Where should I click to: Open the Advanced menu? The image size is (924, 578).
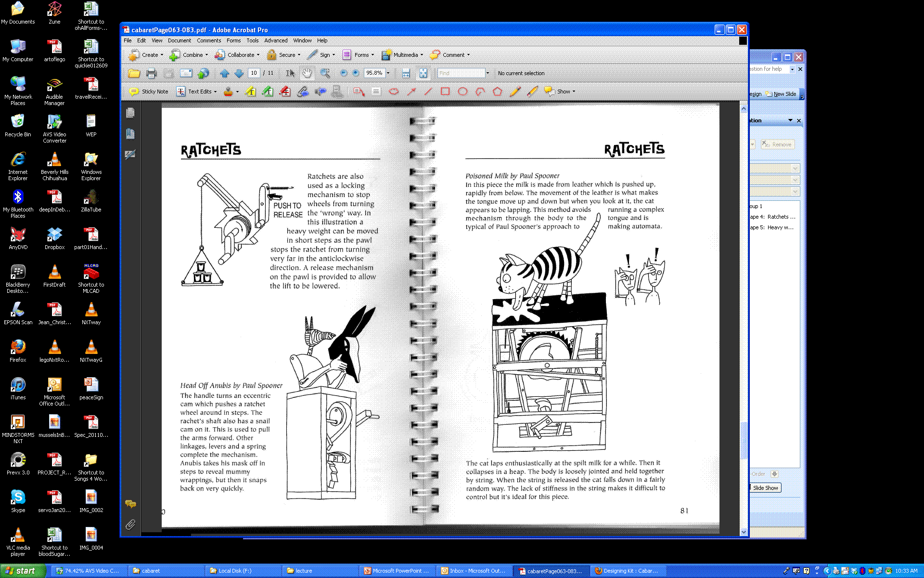tap(276, 40)
